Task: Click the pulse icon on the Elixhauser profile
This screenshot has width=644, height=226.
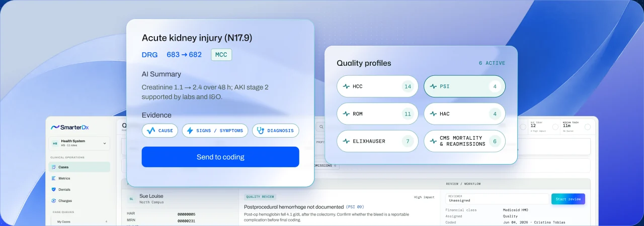Action: click(346, 141)
